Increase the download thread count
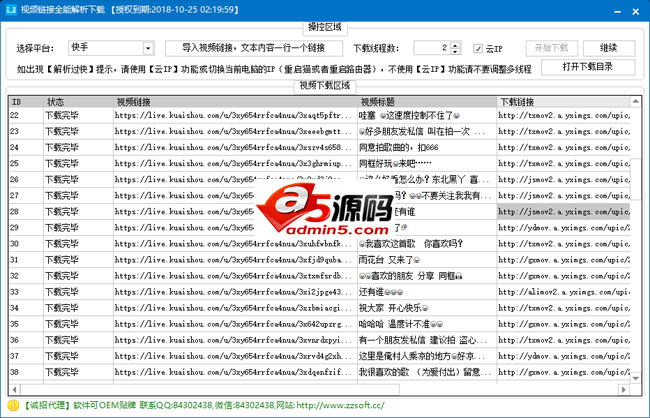 pos(456,45)
